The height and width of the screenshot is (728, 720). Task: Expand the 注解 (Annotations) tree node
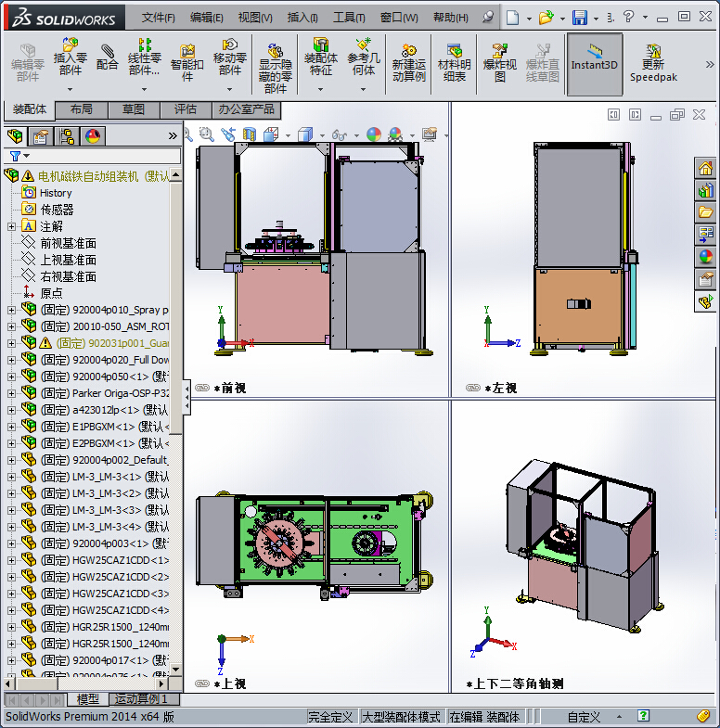(x=11, y=226)
